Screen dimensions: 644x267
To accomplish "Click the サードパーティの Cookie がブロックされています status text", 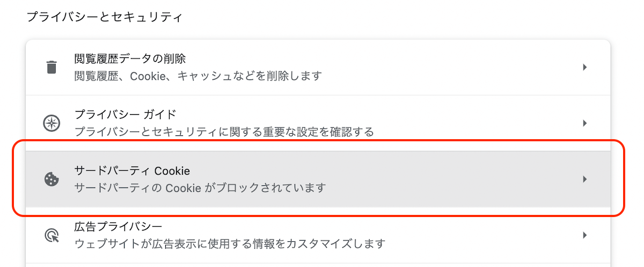I will click(x=200, y=188).
